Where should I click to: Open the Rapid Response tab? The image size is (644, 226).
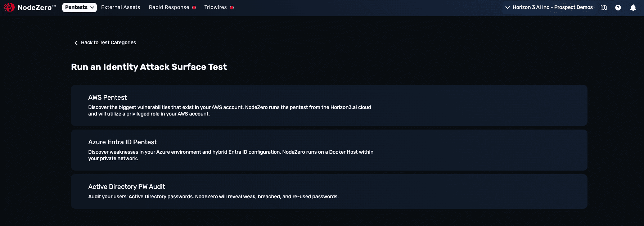tap(169, 7)
